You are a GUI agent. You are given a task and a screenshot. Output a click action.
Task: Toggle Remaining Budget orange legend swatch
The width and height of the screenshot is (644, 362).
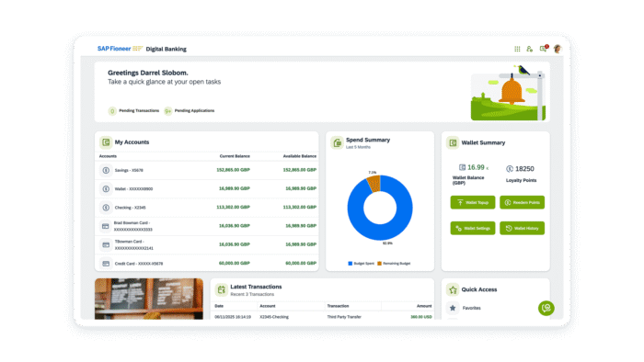[x=379, y=264]
